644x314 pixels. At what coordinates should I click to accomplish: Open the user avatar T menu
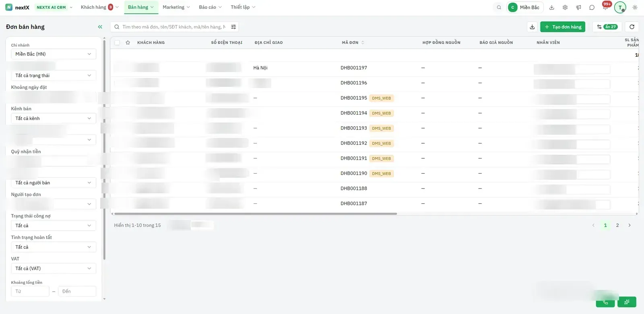coord(620,7)
